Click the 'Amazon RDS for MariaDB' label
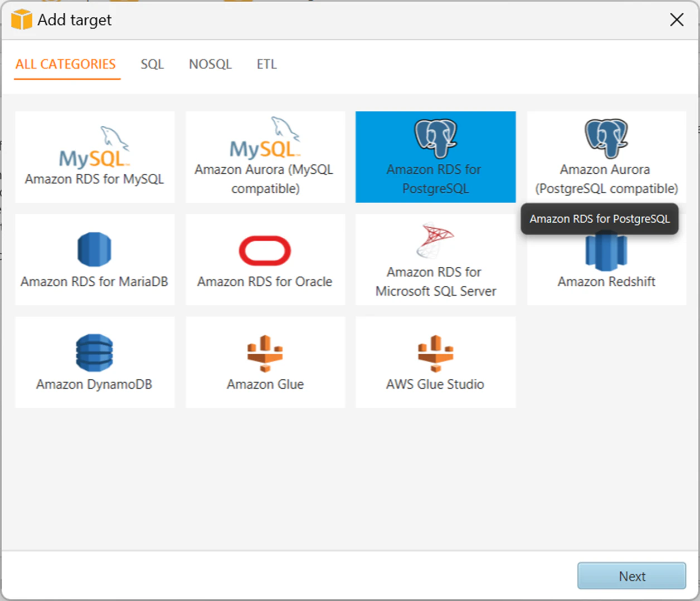 pyautogui.click(x=94, y=282)
